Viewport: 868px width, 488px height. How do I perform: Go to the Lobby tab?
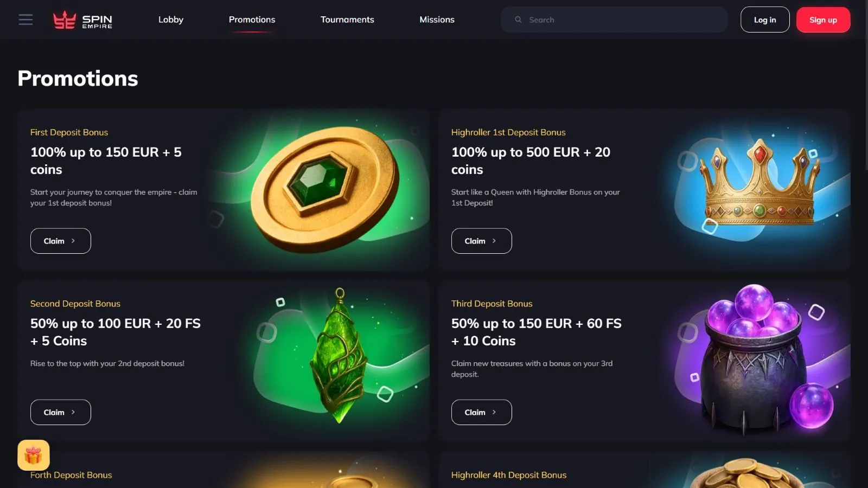pyautogui.click(x=171, y=20)
